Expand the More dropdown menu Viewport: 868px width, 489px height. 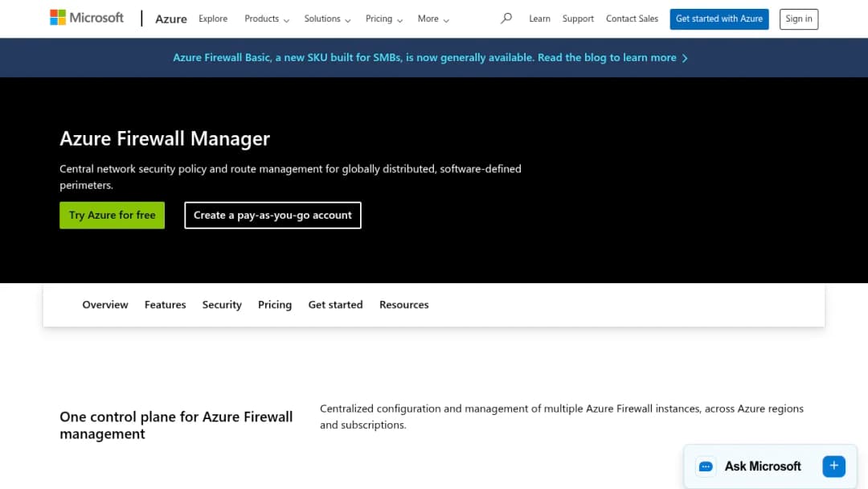(433, 18)
